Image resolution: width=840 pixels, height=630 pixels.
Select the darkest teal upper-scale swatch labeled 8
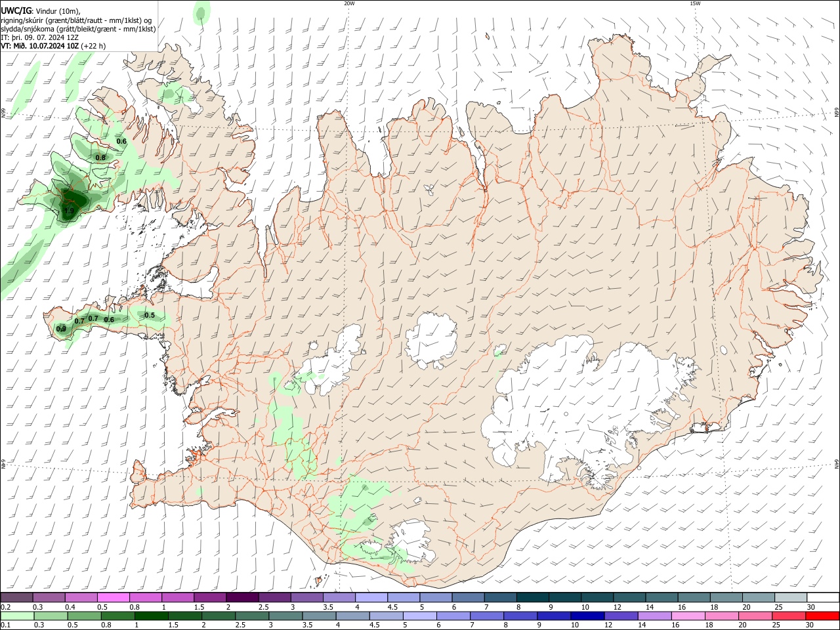tap(532, 598)
